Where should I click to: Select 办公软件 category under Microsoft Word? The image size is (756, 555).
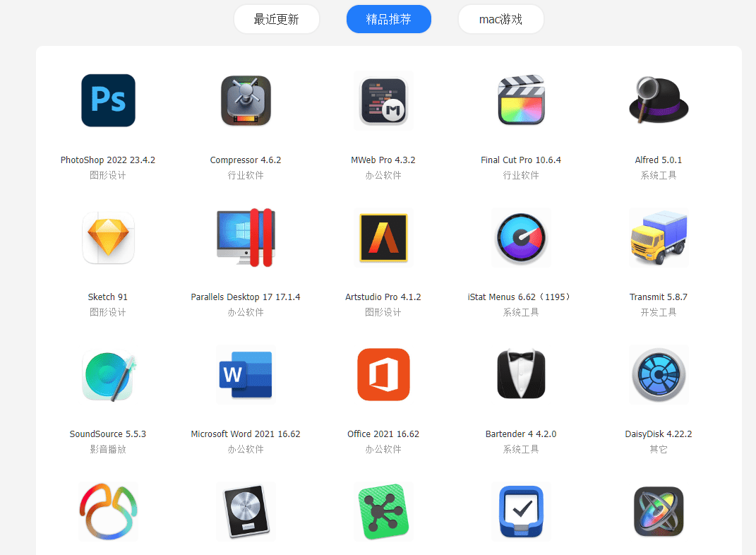coord(246,449)
